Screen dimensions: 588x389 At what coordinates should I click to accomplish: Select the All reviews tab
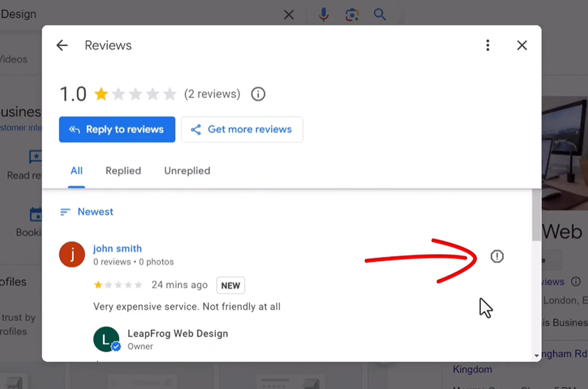pyautogui.click(x=77, y=170)
